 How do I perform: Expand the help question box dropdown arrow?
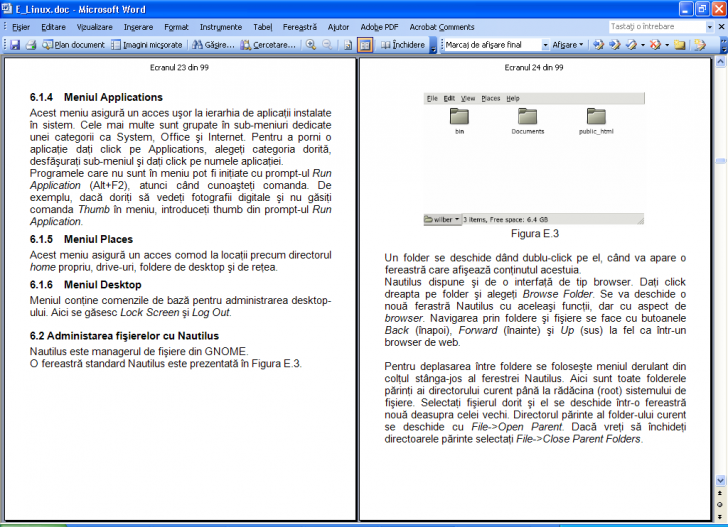point(709,27)
